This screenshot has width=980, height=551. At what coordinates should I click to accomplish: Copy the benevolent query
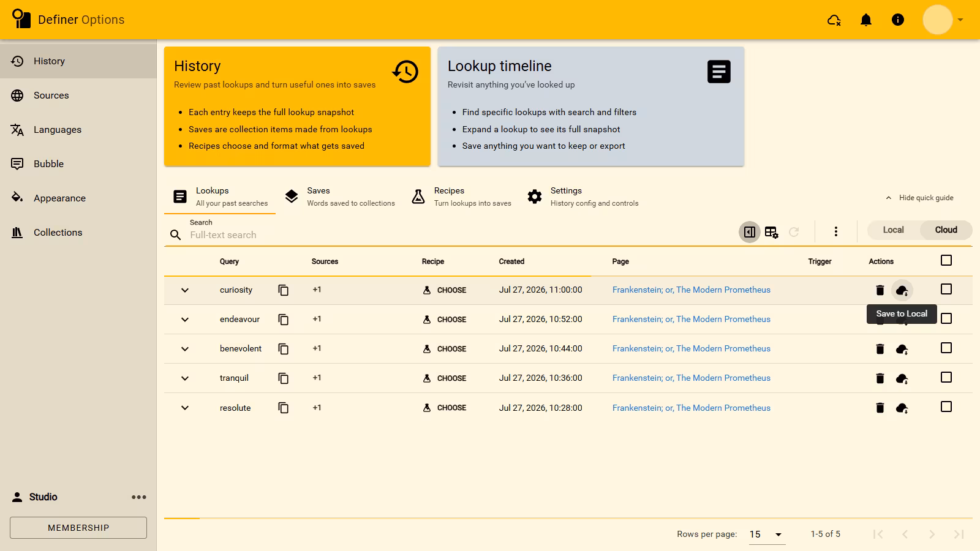[283, 349]
